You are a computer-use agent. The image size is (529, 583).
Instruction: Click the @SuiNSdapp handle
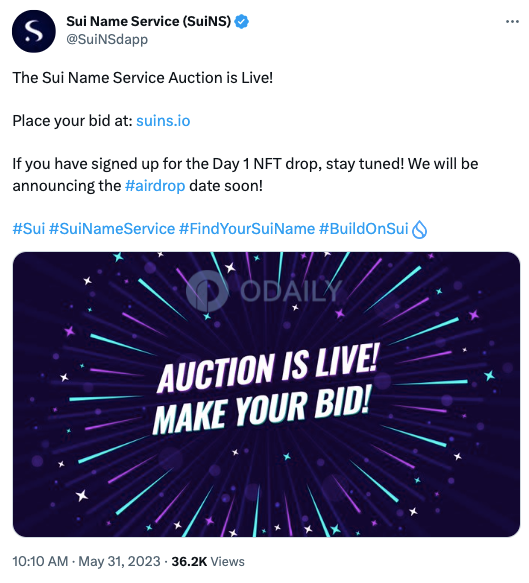107,39
